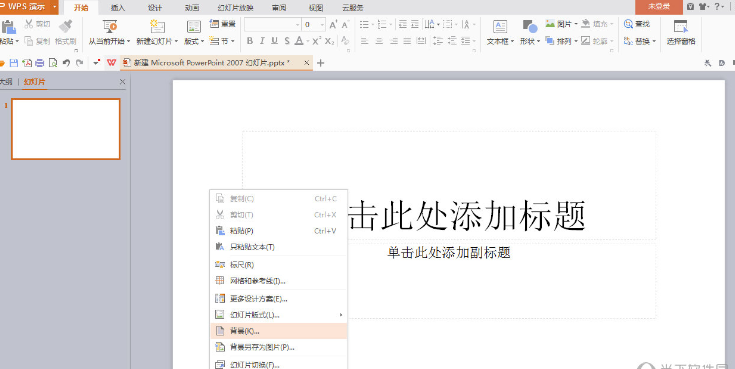
Task: Click the Undo arrow in quick toolbar
Action: [66, 63]
